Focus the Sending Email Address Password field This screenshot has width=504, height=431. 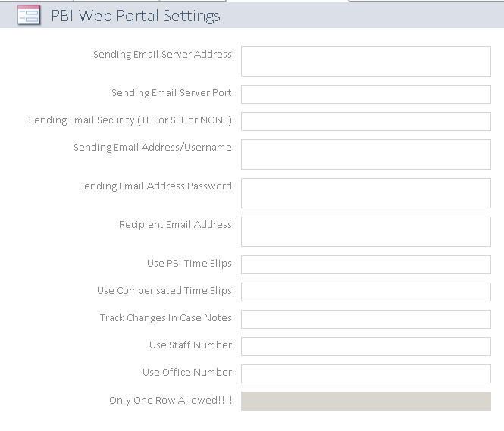[365, 193]
